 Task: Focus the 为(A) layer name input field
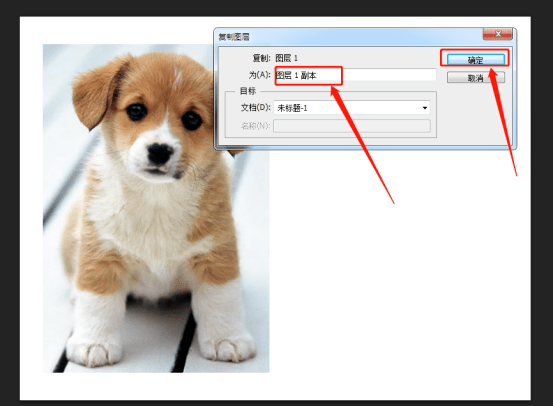(355, 75)
